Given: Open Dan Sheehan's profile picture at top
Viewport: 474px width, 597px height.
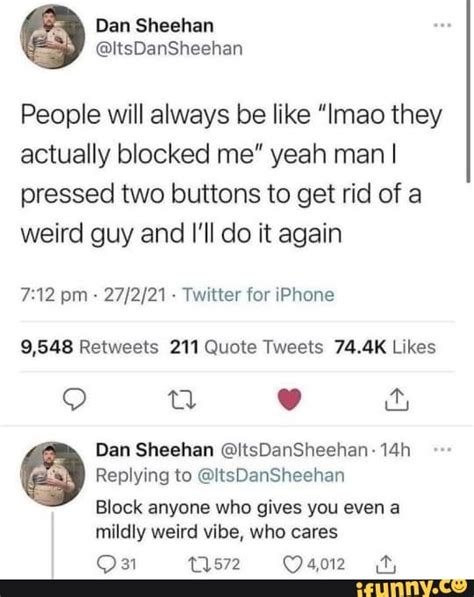Looking at the screenshot, I should (x=53, y=37).
